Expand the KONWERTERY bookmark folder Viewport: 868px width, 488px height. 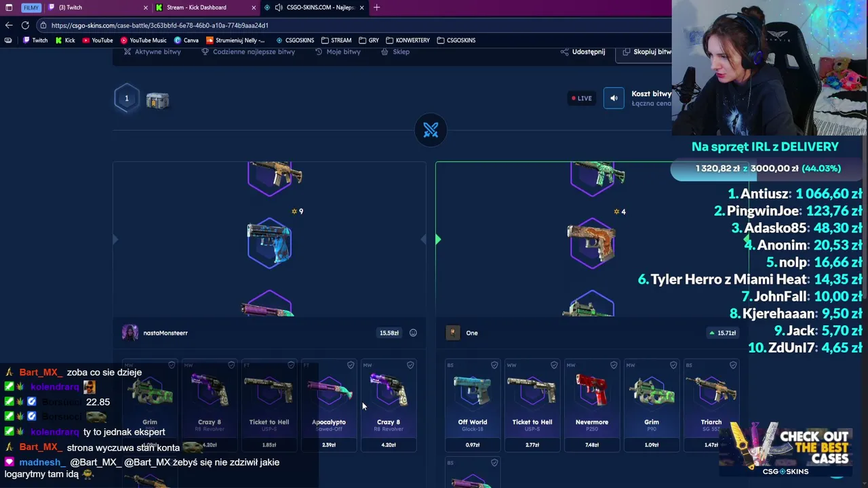pyautogui.click(x=408, y=40)
